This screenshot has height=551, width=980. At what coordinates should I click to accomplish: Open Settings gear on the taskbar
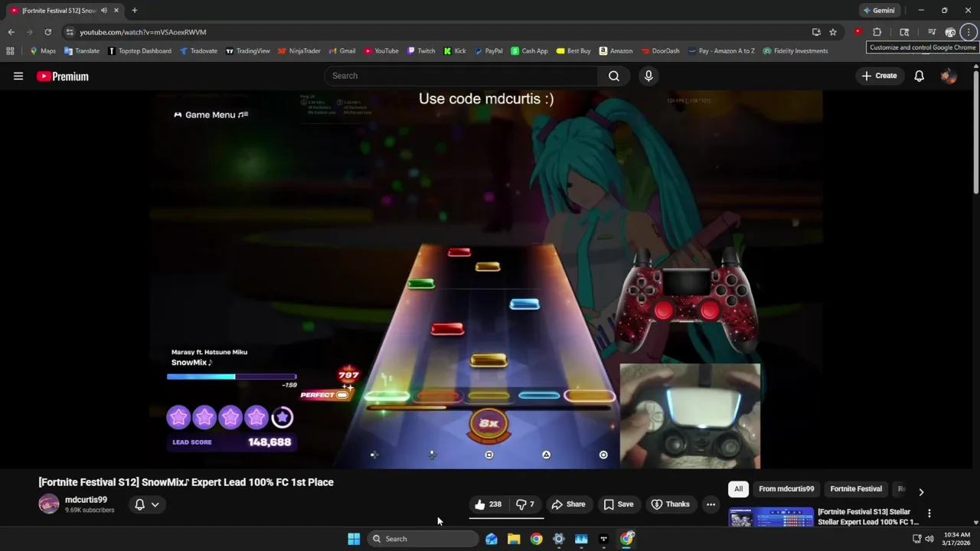pyautogui.click(x=559, y=539)
